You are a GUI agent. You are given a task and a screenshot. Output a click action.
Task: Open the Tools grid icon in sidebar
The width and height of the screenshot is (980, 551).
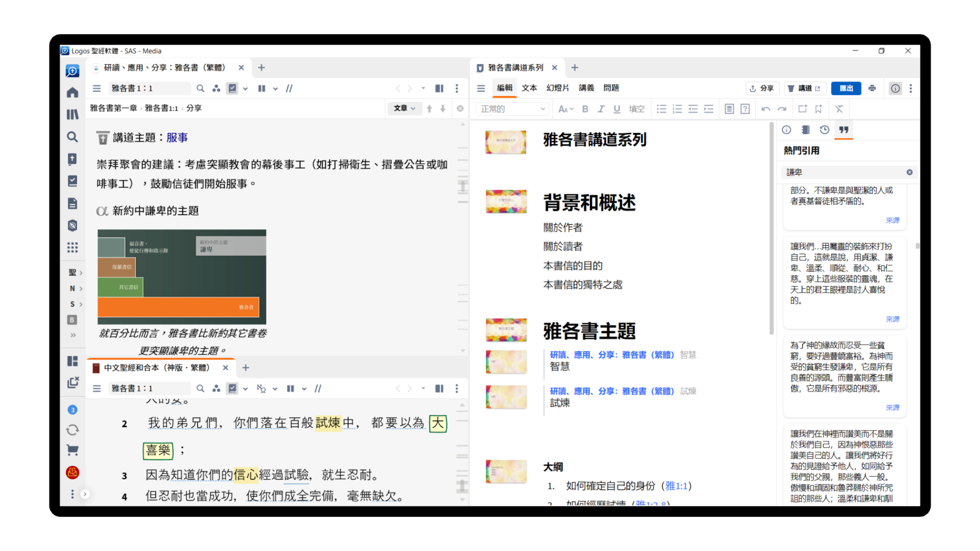[x=72, y=247]
